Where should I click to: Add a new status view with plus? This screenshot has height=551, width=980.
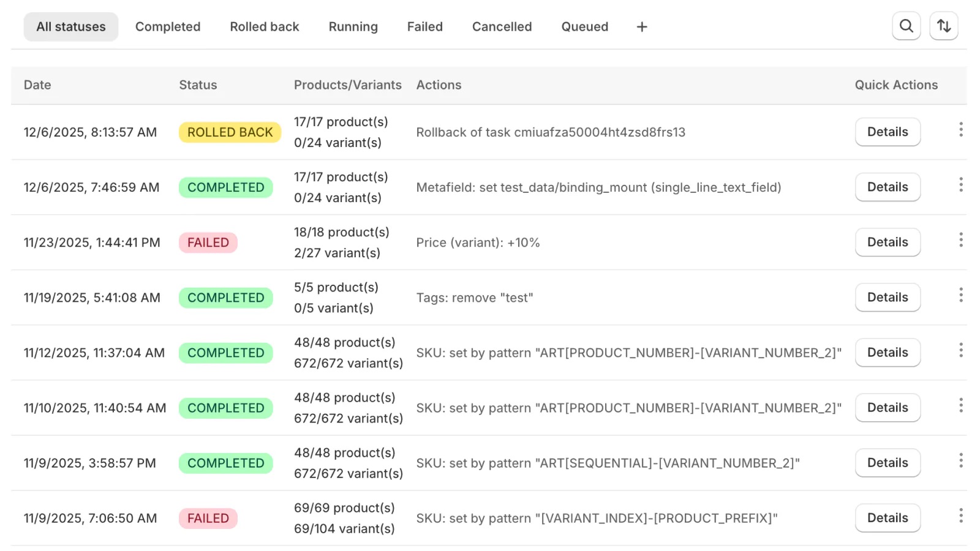click(642, 27)
